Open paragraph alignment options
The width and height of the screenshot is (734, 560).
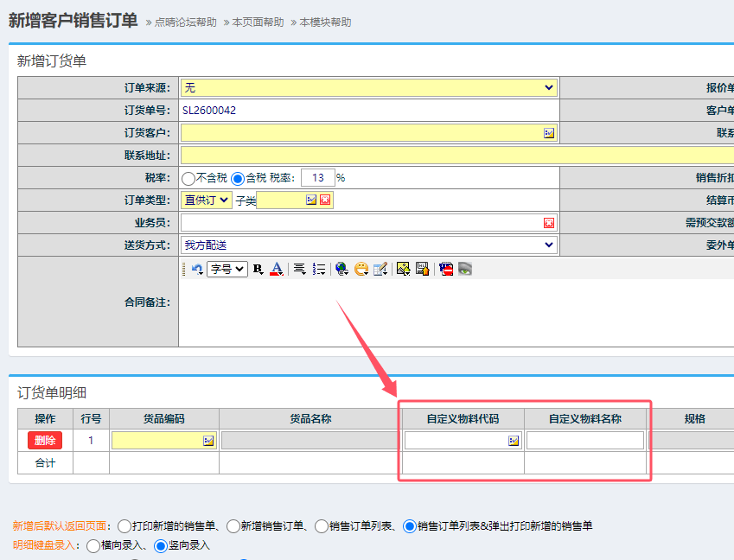click(300, 269)
